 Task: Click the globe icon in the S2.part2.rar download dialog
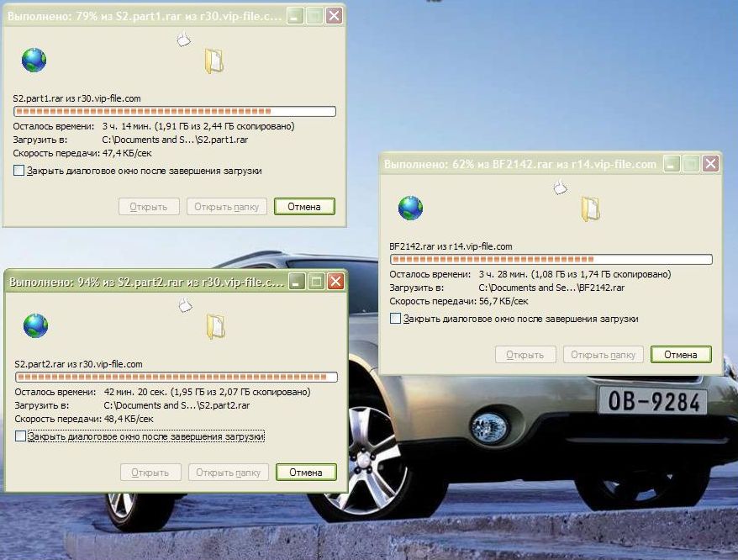[35, 325]
